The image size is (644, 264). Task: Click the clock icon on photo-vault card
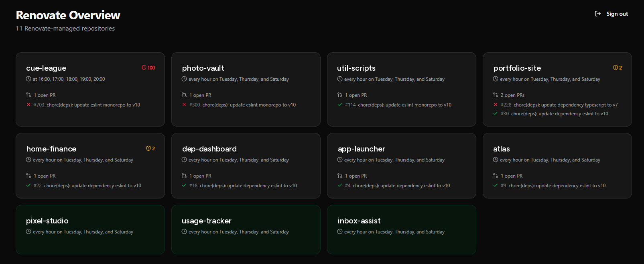coord(184,79)
